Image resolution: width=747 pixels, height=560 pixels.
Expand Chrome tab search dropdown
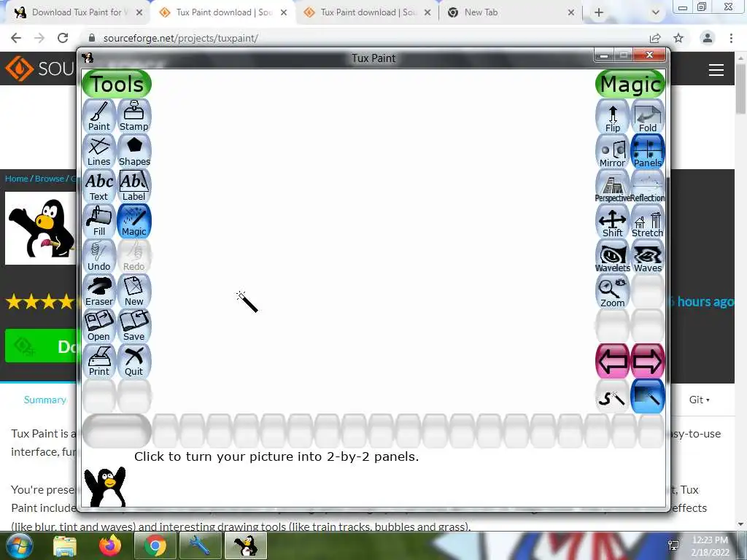[656, 12]
